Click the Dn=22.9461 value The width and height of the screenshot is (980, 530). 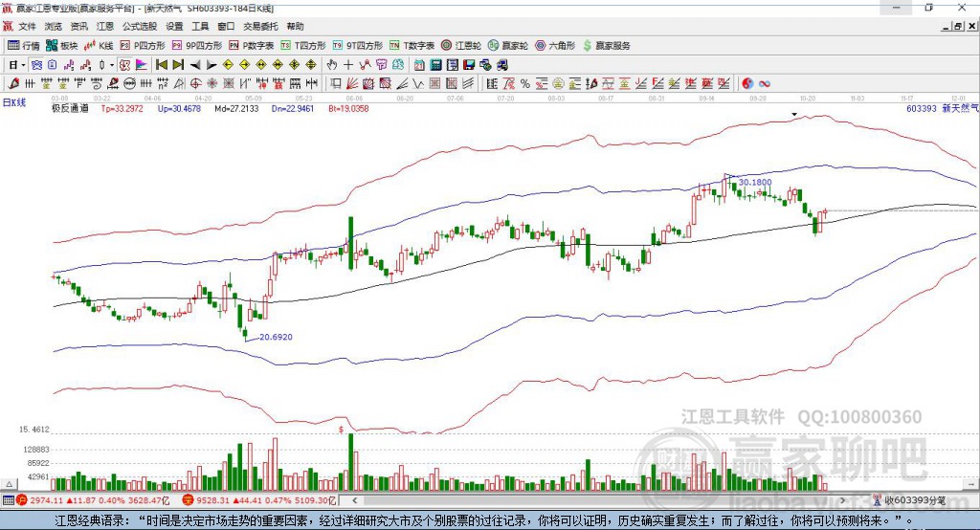(x=293, y=108)
